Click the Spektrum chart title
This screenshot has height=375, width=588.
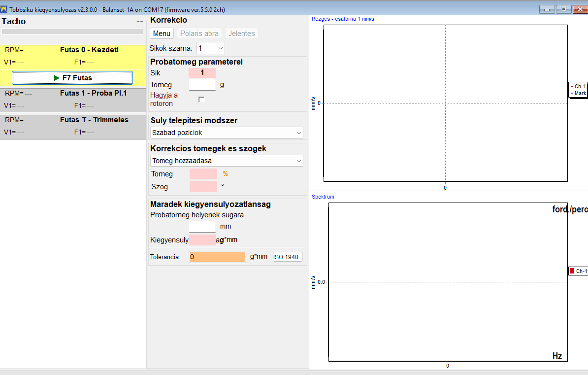[x=323, y=197]
